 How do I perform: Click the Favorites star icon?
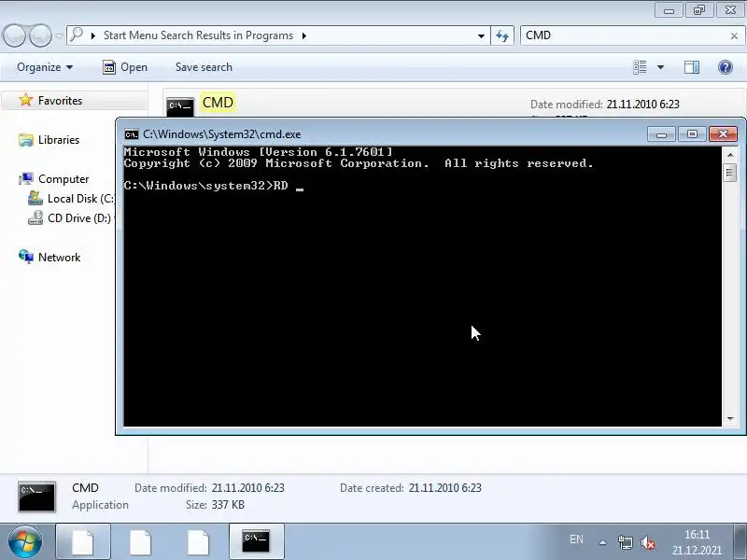click(26, 100)
